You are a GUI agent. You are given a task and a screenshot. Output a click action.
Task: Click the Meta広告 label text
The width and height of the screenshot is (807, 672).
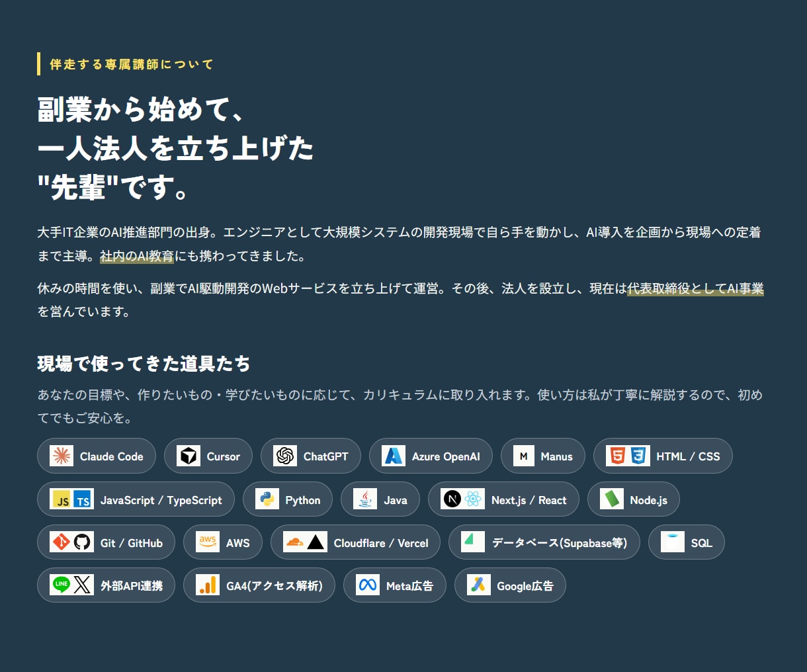pos(410,585)
